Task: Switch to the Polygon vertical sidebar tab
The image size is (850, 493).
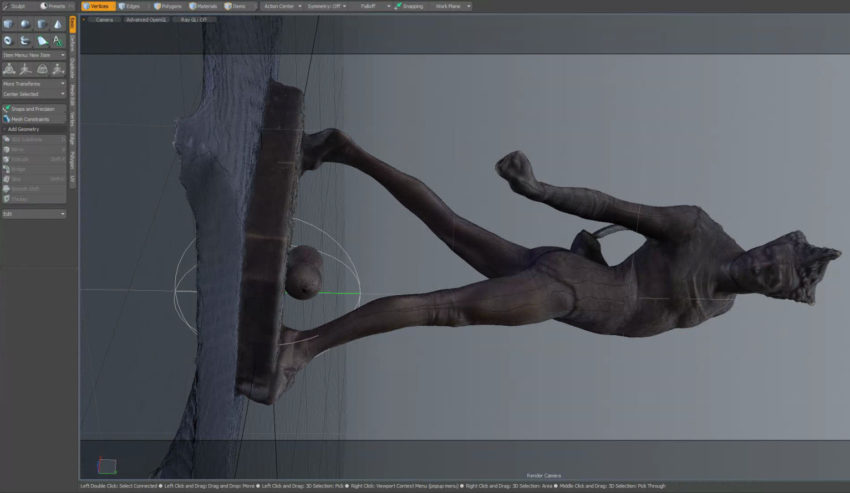Action: [x=72, y=160]
